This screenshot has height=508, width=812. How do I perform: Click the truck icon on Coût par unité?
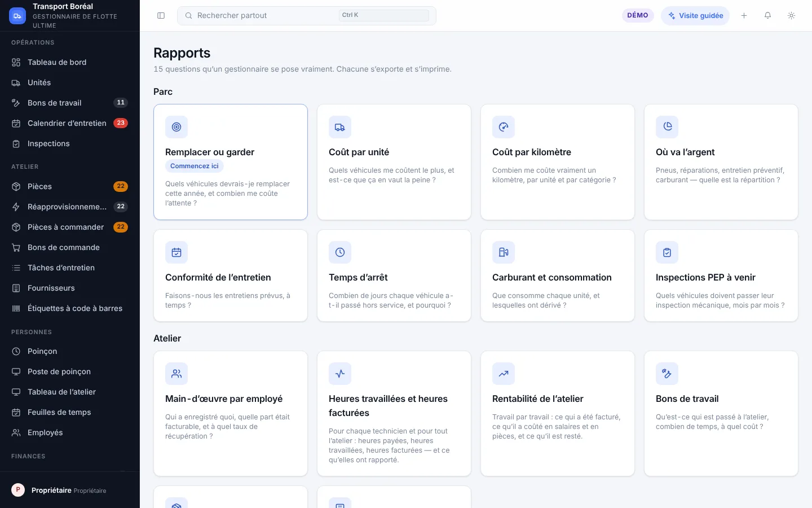pos(340,127)
